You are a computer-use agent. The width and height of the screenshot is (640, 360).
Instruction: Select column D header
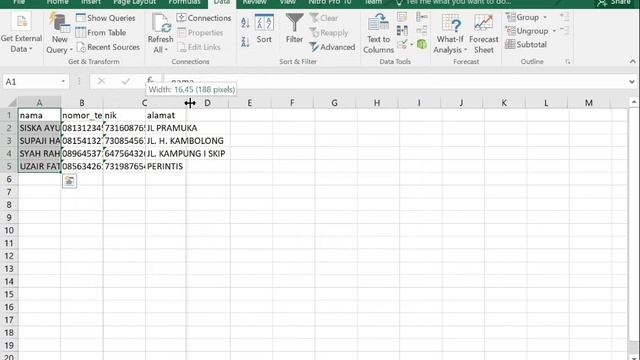(x=207, y=103)
